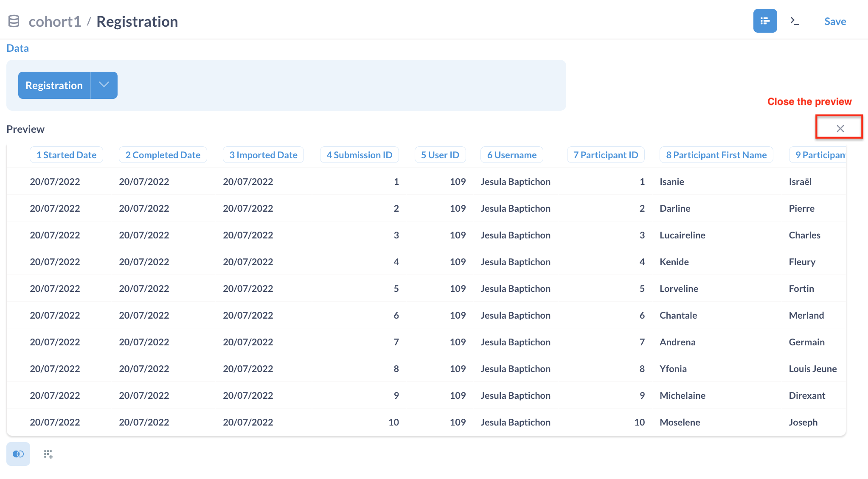Click the Submission ID column header icon
The height and width of the screenshot is (479, 868).
coord(359,154)
